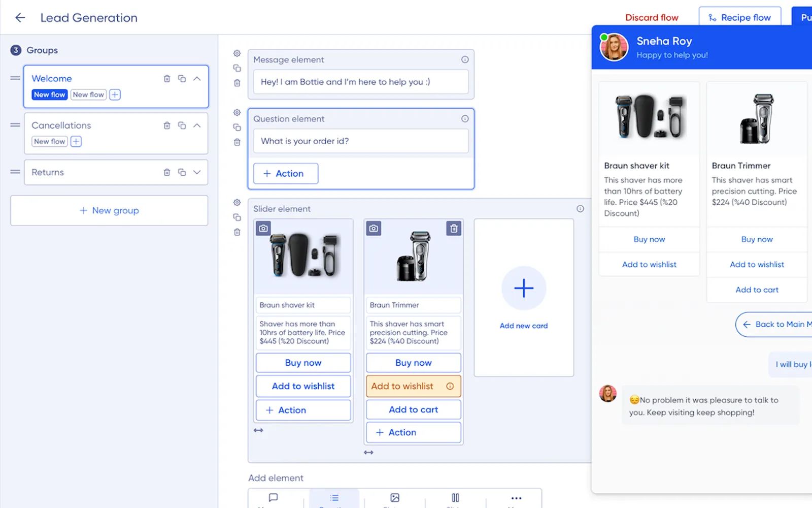Select the image element type in Add element

[x=395, y=498]
